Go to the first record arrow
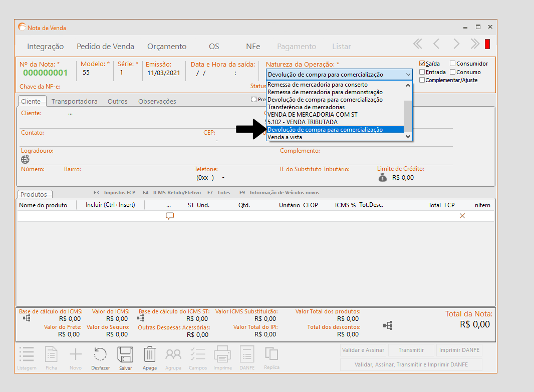Screen dimensions: 534x392 tap(417, 44)
